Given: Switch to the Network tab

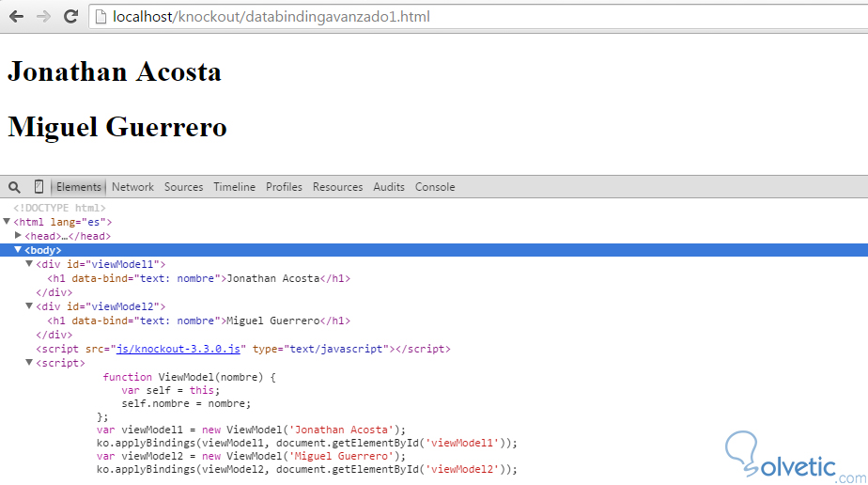Looking at the screenshot, I should (x=132, y=187).
